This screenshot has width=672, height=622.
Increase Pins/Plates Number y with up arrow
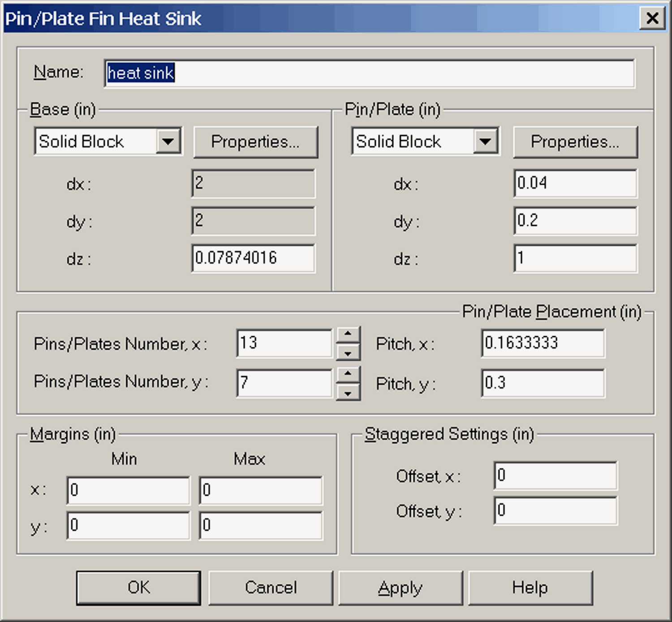pos(348,373)
